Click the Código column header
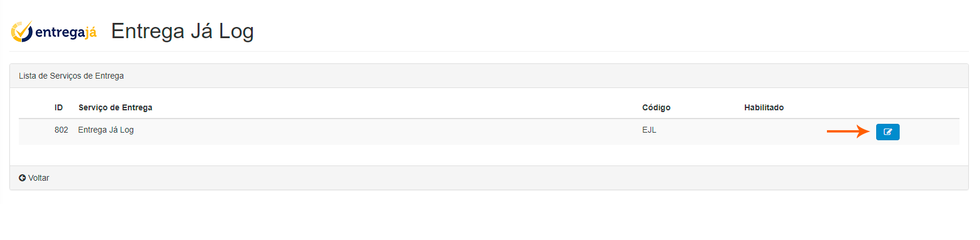This screenshot has width=980, height=240. coord(656,107)
